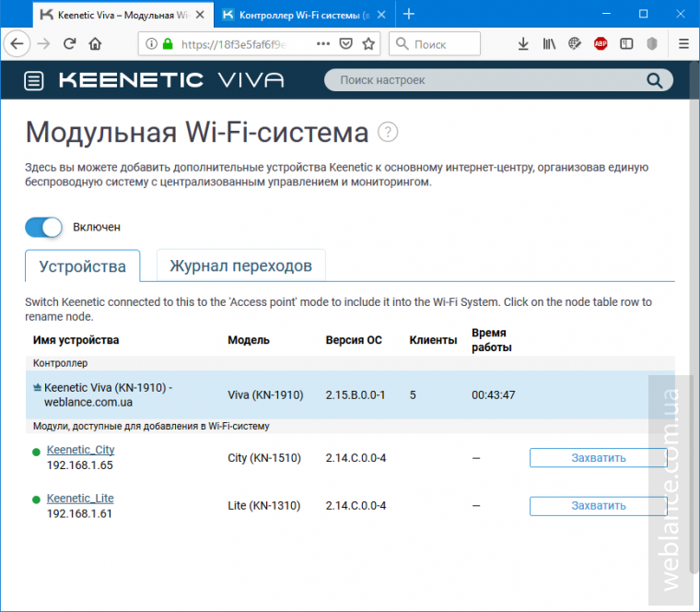This screenshot has width=700, height=612.
Task: Click the controller crown icon beside Keenetic Viva
Action: 38,387
